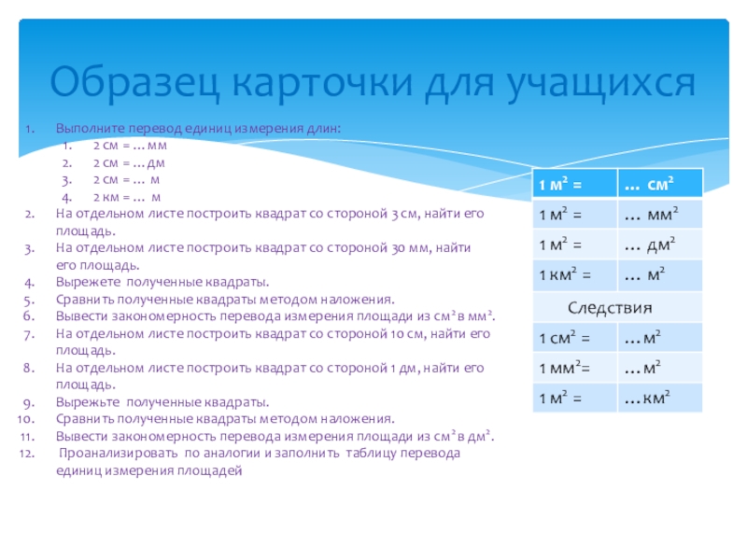Click the sub-item '2 см = … мм'
The width and height of the screenshot is (747, 560).
[130, 146]
